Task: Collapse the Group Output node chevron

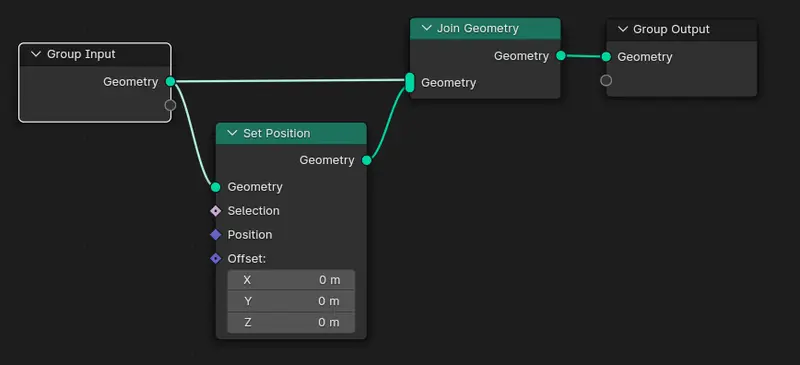Action: click(622, 29)
